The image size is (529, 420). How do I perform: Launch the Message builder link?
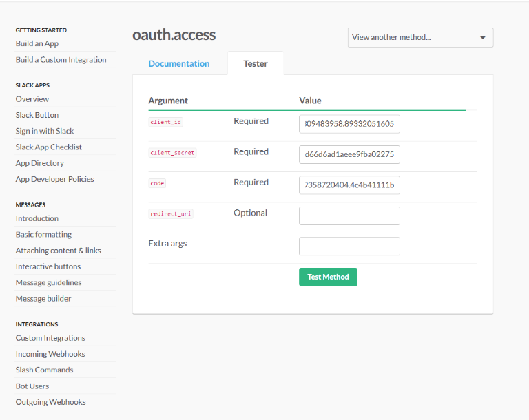click(43, 299)
